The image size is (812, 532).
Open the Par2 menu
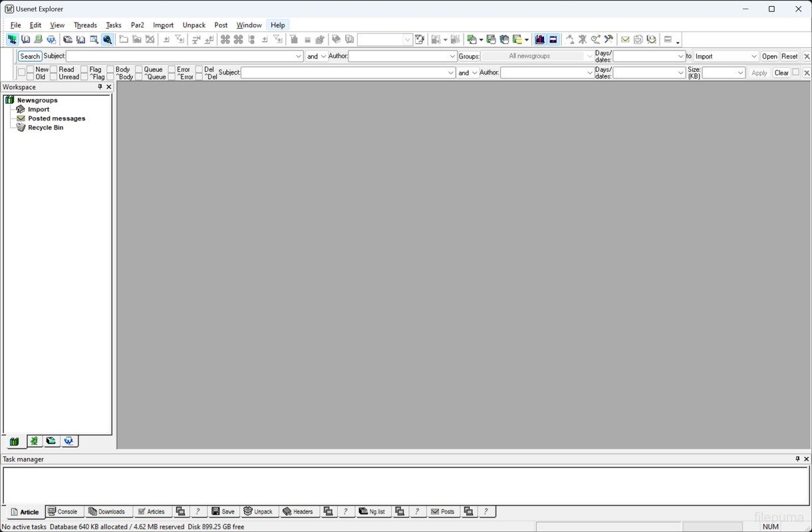(137, 25)
